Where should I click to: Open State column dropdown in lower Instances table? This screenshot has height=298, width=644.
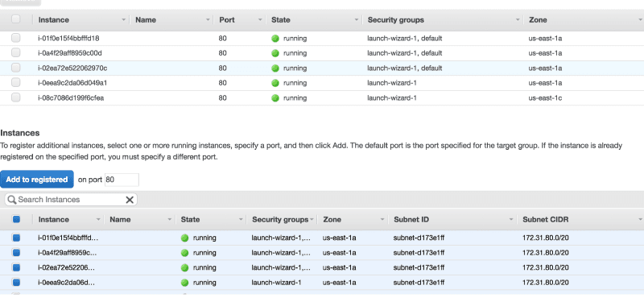(241, 220)
